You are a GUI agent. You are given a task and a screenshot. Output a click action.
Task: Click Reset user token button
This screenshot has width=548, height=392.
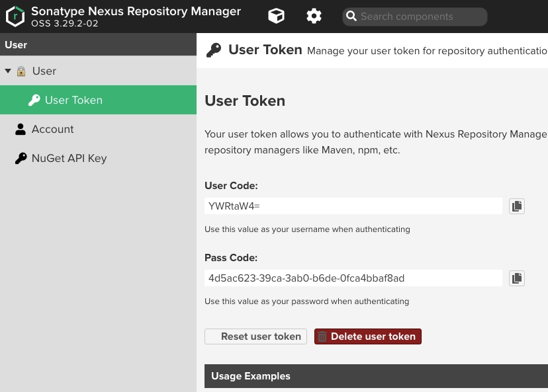click(x=256, y=336)
